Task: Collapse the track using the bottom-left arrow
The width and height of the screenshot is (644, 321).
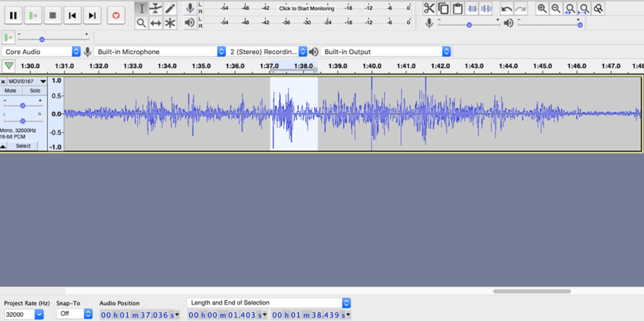Action: click(x=4, y=146)
